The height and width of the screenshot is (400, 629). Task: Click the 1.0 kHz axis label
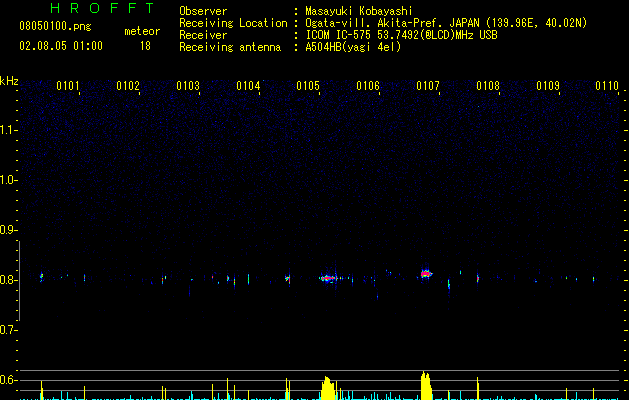coord(8,180)
